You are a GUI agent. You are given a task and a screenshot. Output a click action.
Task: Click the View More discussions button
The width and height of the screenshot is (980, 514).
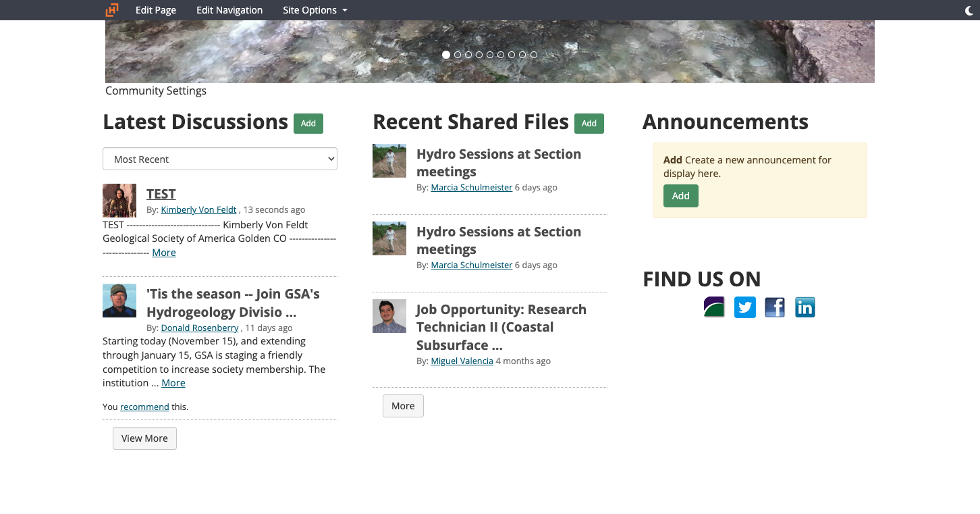144,438
